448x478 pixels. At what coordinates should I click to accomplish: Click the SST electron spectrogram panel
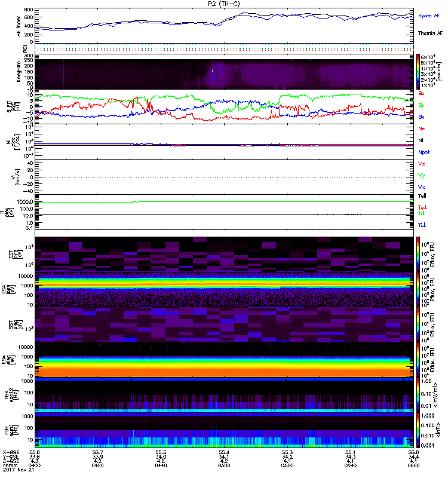(224, 324)
